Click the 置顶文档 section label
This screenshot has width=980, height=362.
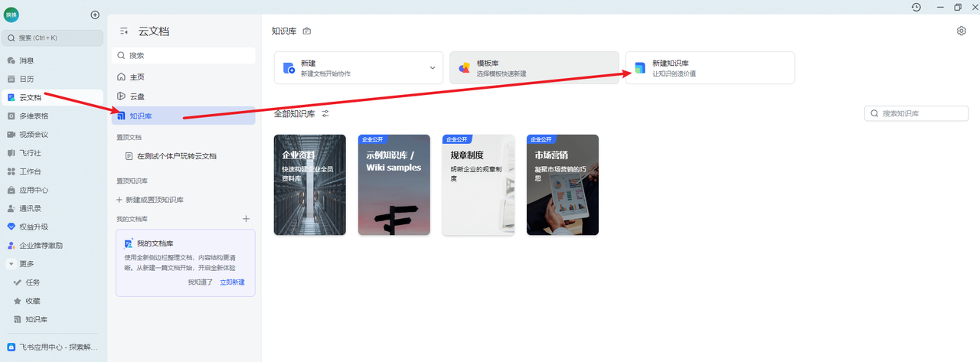129,138
